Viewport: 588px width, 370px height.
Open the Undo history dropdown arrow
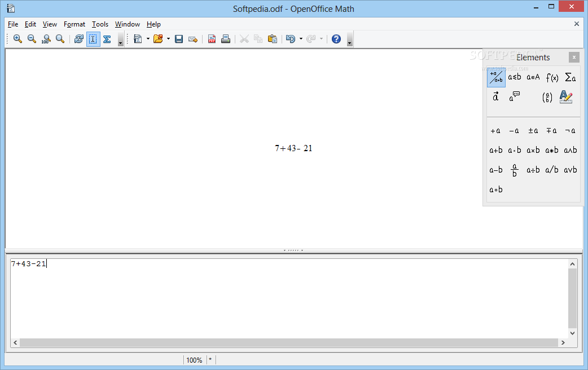coord(301,38)
